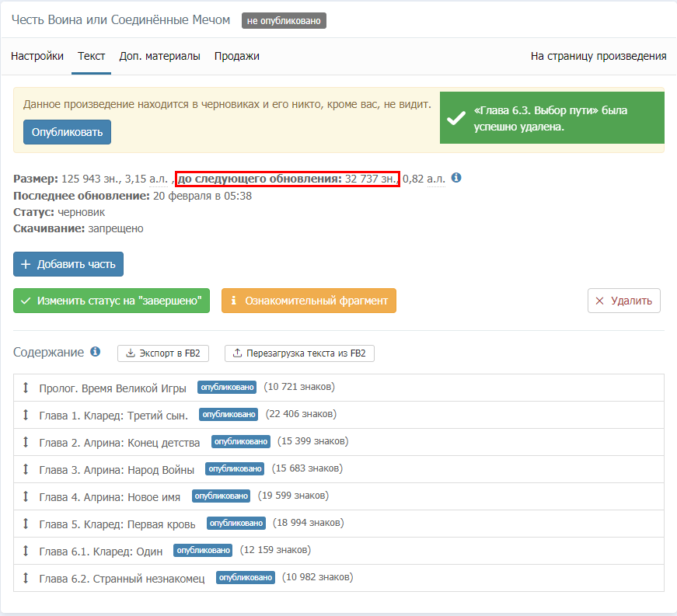Viewport: 677px width, 616px height.
Task: Change status to "завершено"
Action: point(111,301)
